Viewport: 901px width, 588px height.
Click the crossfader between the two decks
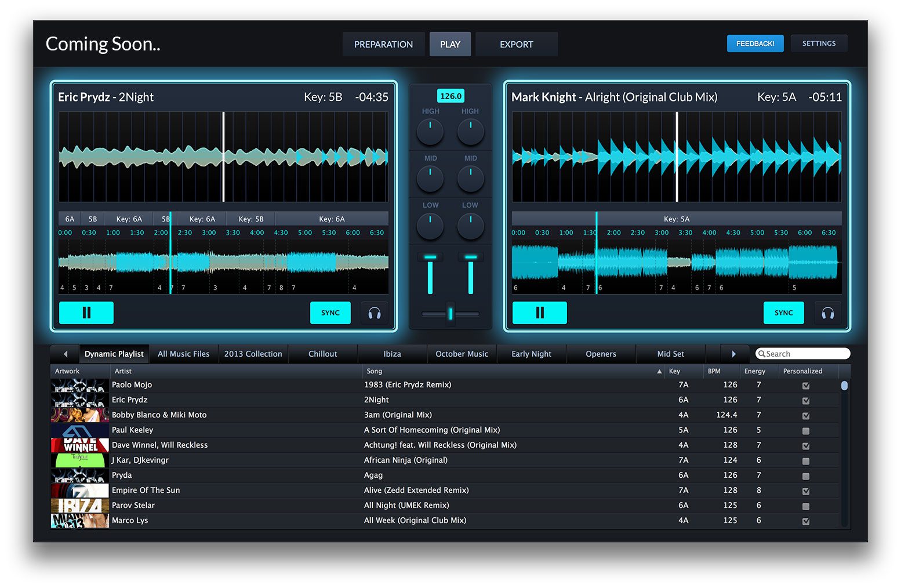point(450,314)
